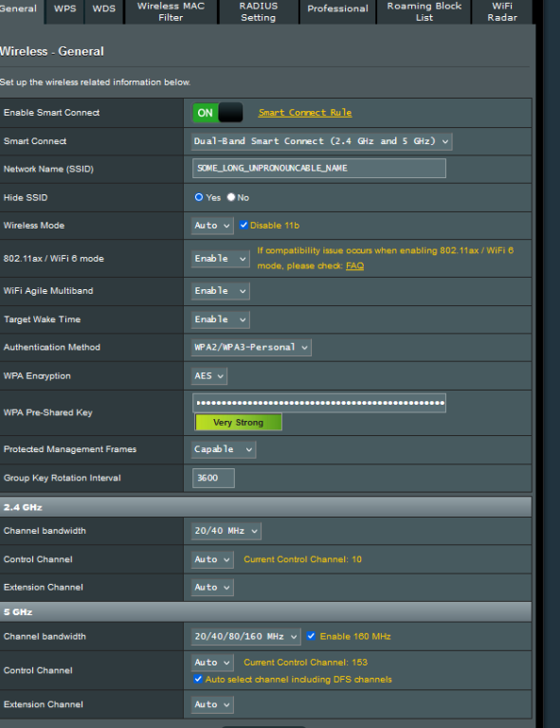Open the Authentication Method dropdown
Screen dimensions: 560x728
tap(251, 347)
